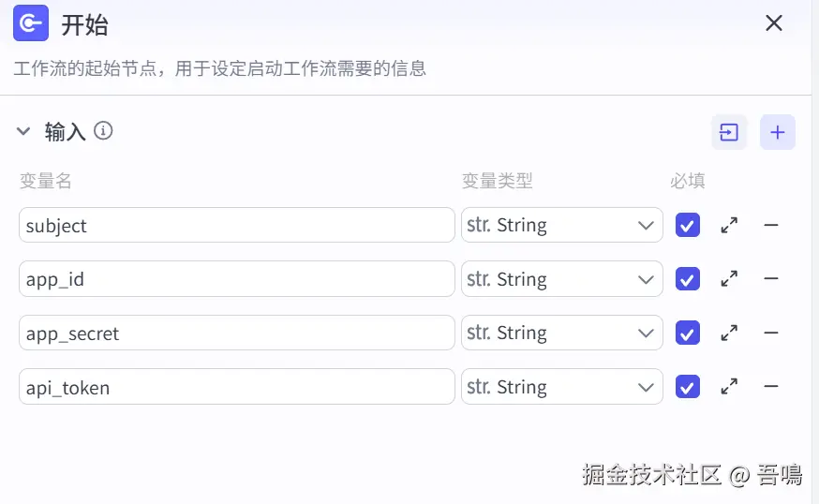
Task: Change the api_token variable type dropdown
Action: click(561, 386)
